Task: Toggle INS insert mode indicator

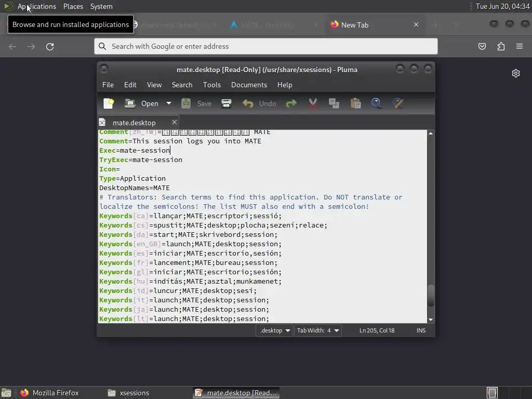Action: [421, 330]
